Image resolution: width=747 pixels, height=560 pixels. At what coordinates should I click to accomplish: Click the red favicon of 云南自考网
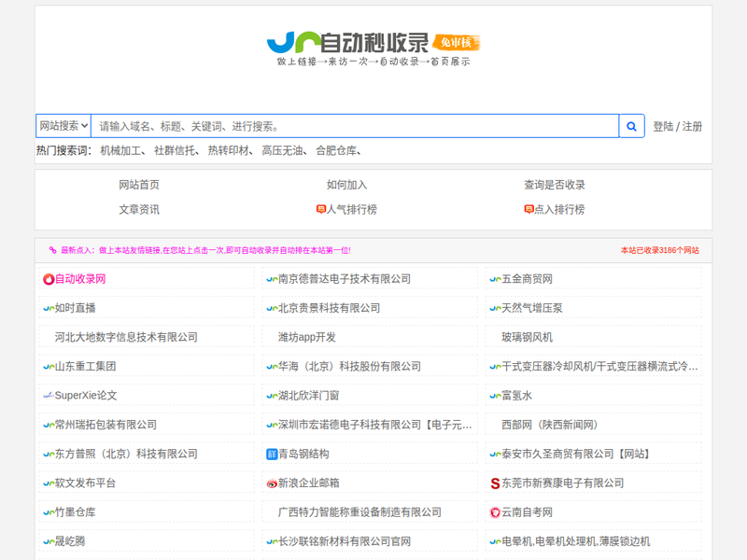point(495,512)
